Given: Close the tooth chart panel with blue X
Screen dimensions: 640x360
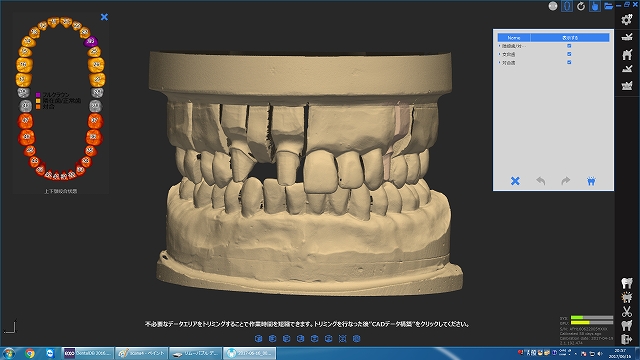Looking at the screenshot, I should [104, 17].
